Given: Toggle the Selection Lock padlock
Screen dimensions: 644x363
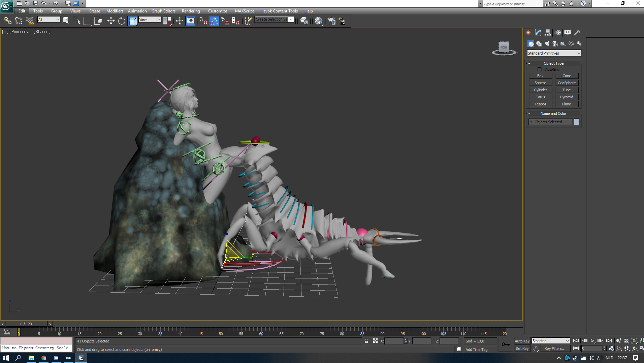Looking at the screenshot, I should (366, 341).
